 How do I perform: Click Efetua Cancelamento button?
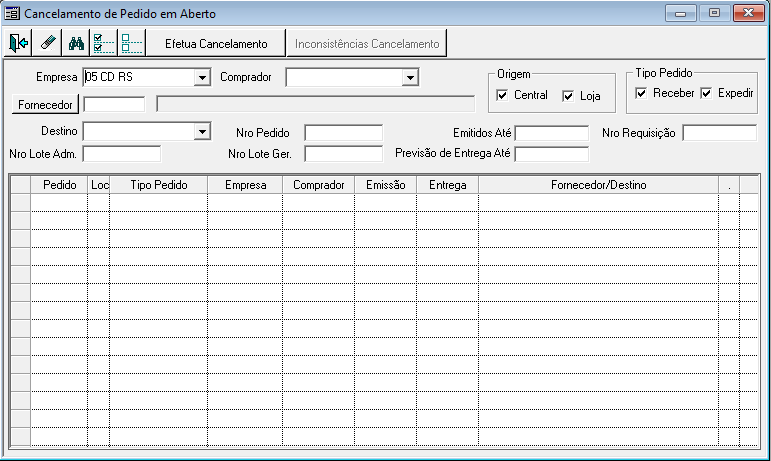point(216,43)
